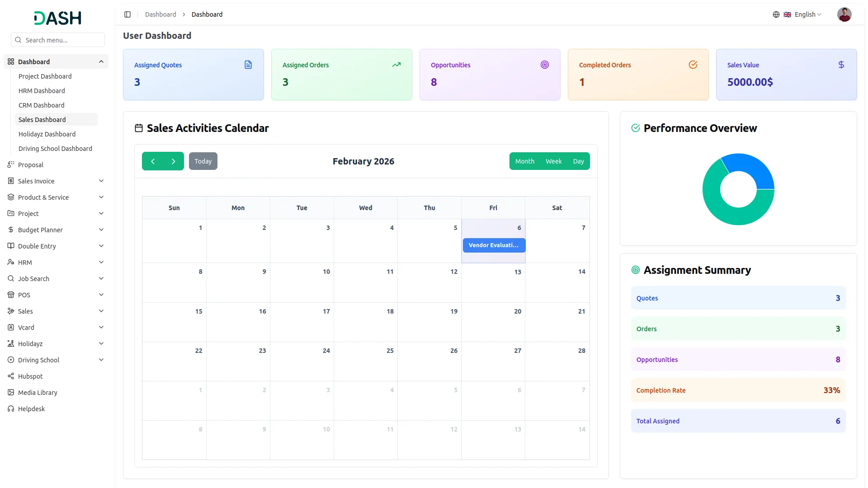
Task: Go to next month in calendar
Action: 173,161
